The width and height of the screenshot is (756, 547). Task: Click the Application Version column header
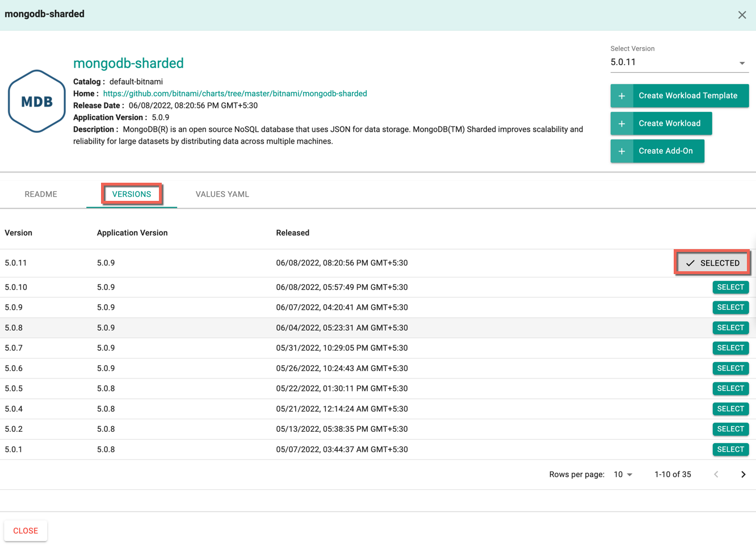132,233
